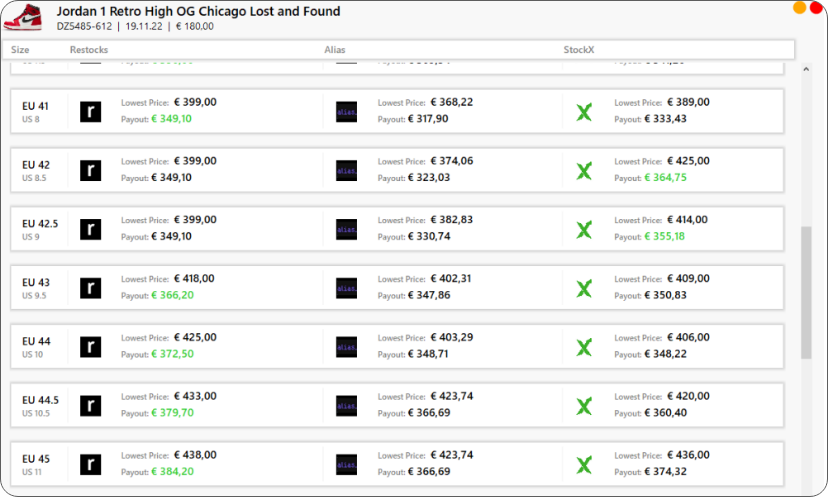Sort by the Size column header
This screenshot has width=828, height=497.
[20, 49]
